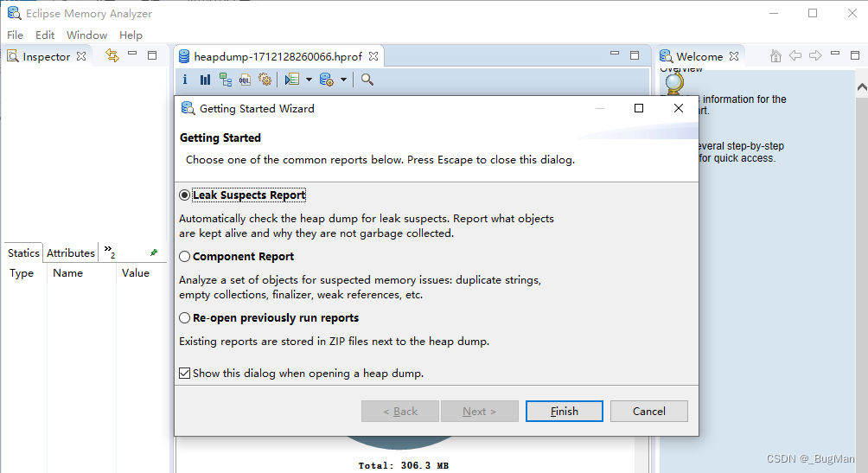Click the Name column header

point(68,273)
